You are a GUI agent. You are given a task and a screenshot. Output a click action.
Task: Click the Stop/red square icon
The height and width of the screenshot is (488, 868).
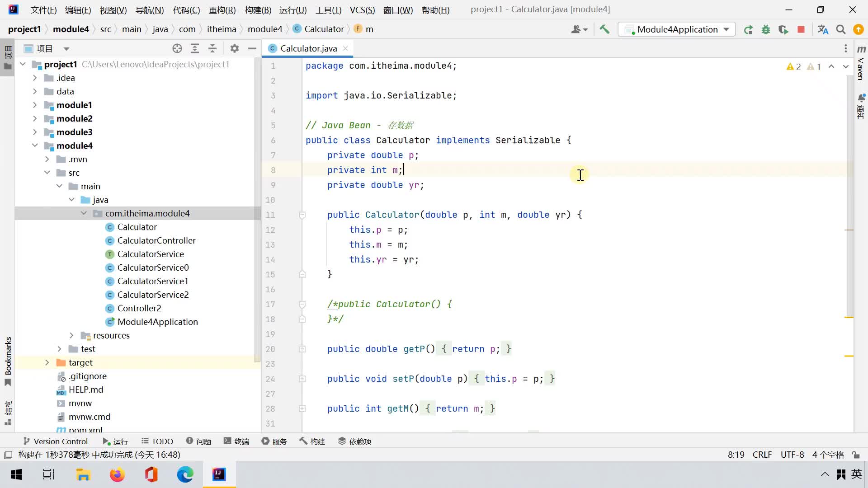pyautogui.click(x=802, y=28)
